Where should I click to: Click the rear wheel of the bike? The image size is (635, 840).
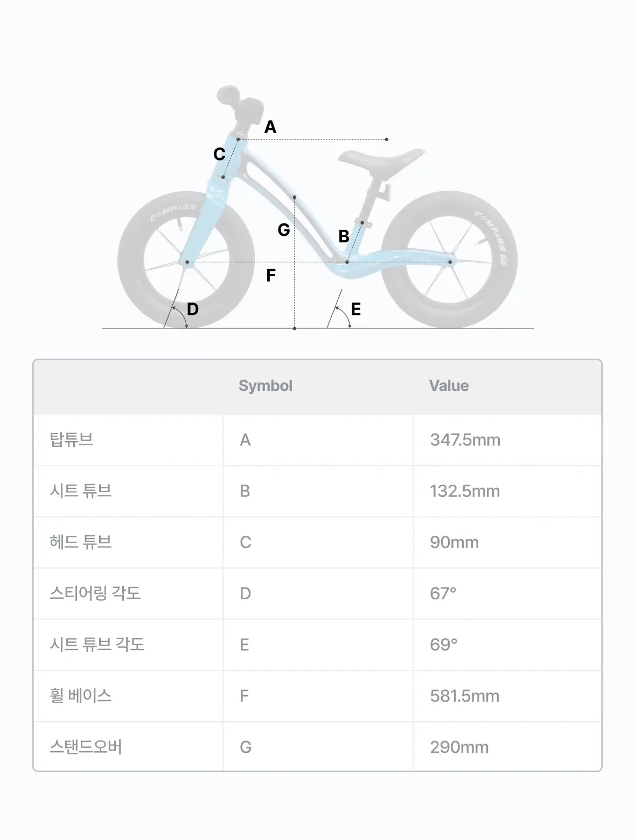pyautogui.click(x=449, y=259)
